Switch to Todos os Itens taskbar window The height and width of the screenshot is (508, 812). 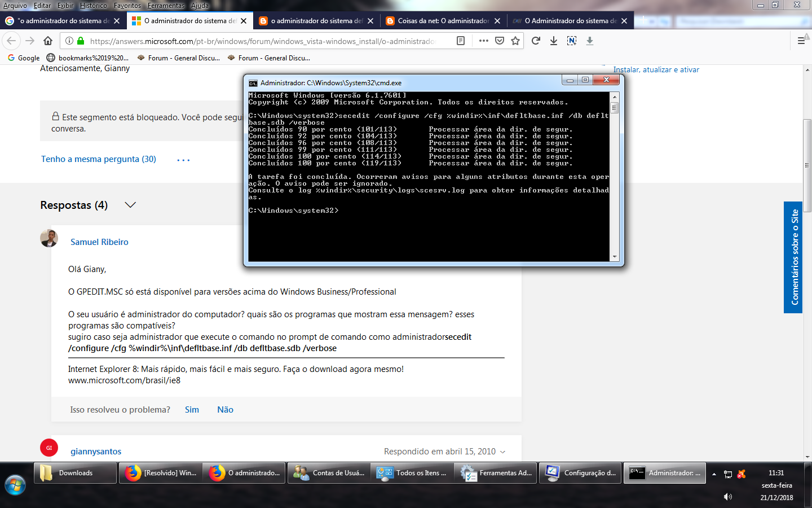[x=413, y=473]
